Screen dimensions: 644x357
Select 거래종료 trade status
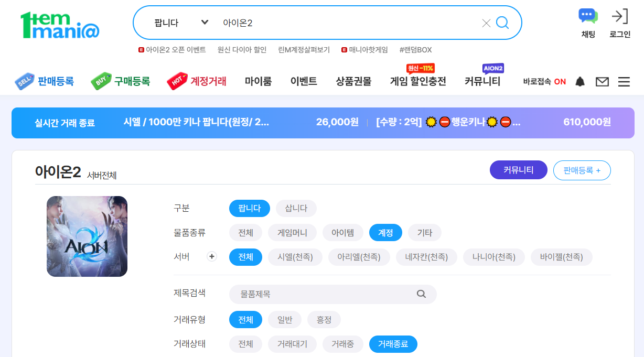393,344
